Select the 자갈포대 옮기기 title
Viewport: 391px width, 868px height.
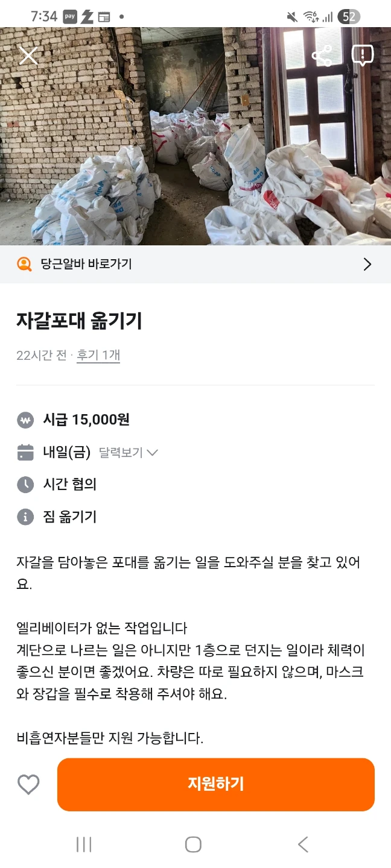tap(79, 321)
